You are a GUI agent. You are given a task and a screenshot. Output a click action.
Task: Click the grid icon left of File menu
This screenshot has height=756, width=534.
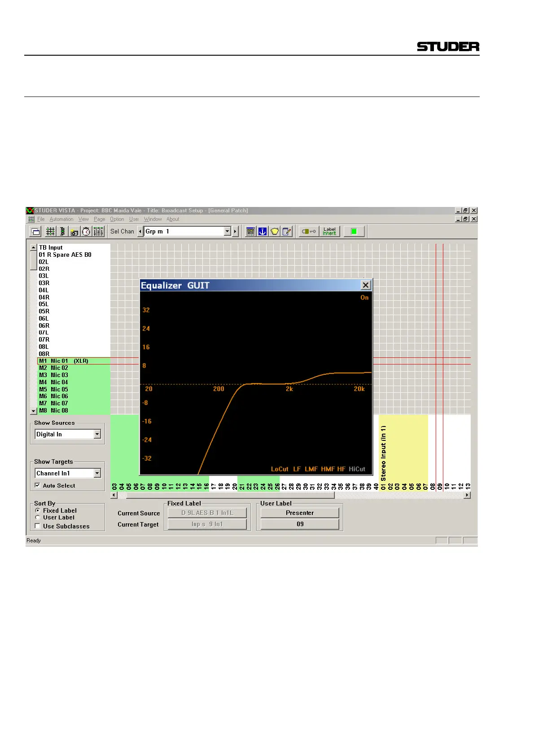point(31,219)
